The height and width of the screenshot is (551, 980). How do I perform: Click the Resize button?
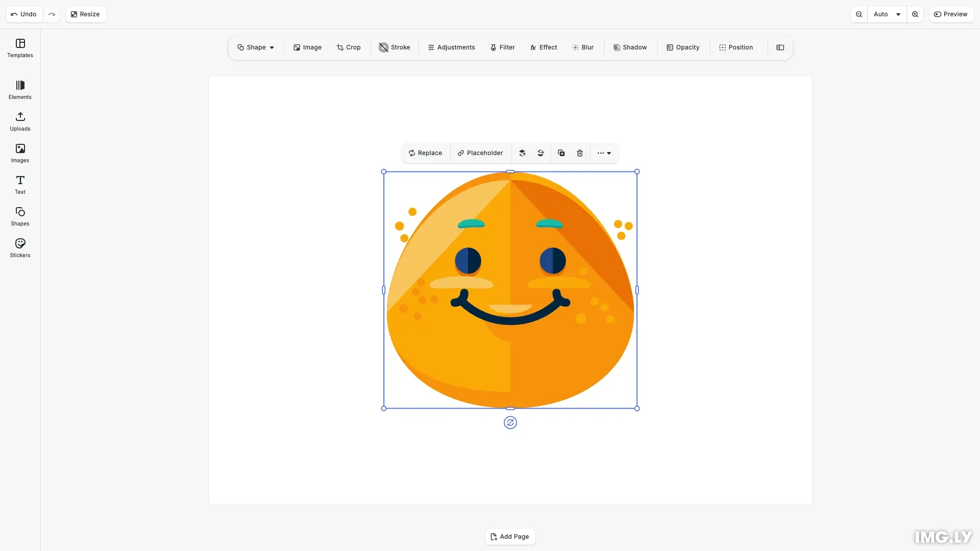85,14
